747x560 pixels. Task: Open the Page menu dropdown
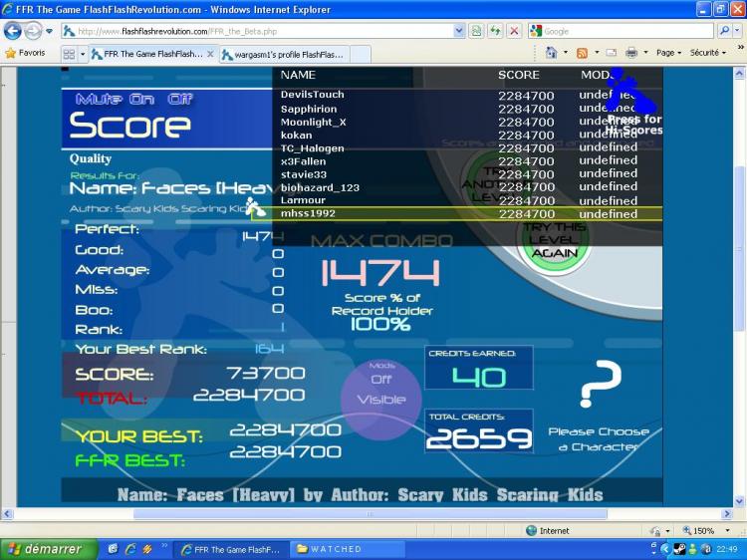tap(668, 53)
